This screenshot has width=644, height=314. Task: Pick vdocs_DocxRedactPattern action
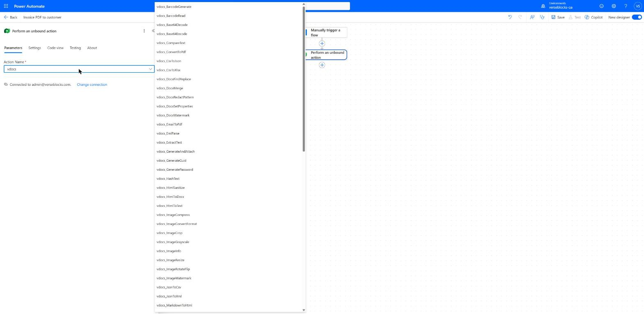point(228,97)
